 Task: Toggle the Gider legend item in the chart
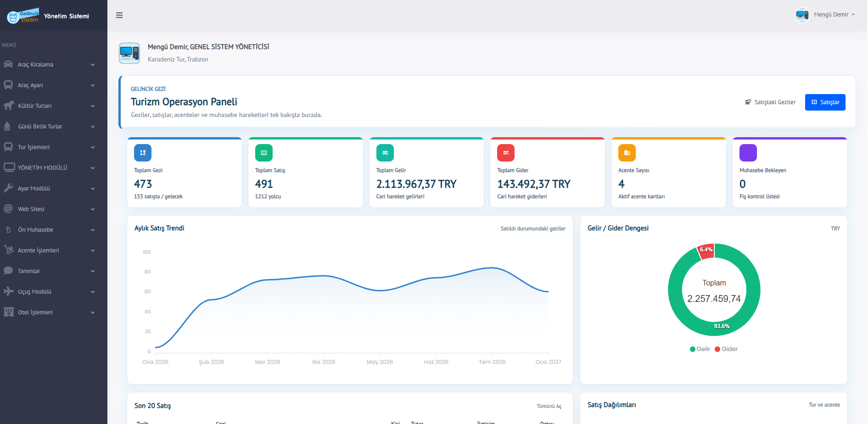[726, 349]
